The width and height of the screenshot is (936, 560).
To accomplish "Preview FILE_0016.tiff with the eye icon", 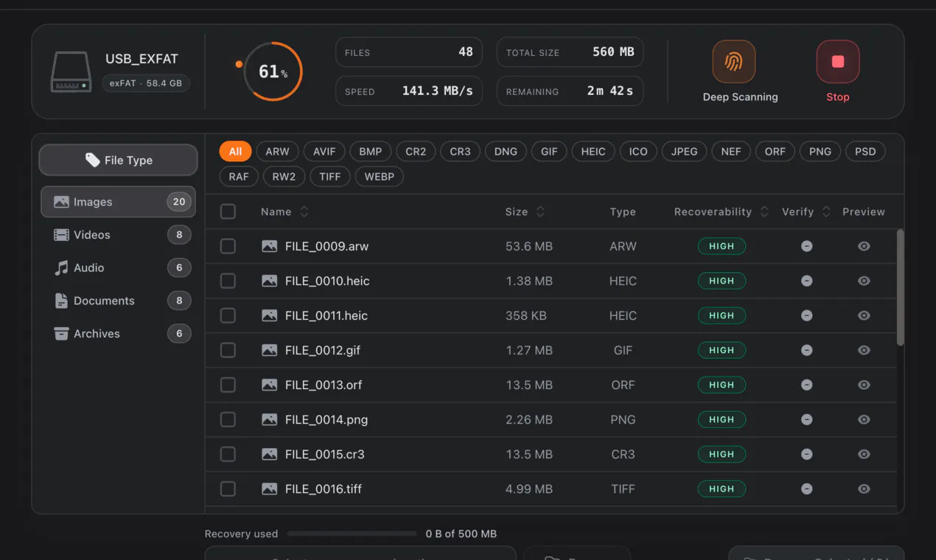I will 864,489.
